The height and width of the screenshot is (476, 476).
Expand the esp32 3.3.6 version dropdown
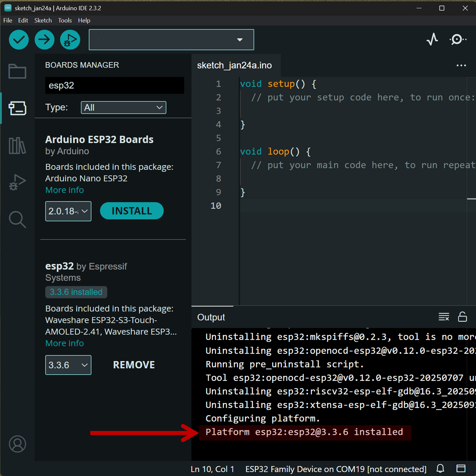68,365
